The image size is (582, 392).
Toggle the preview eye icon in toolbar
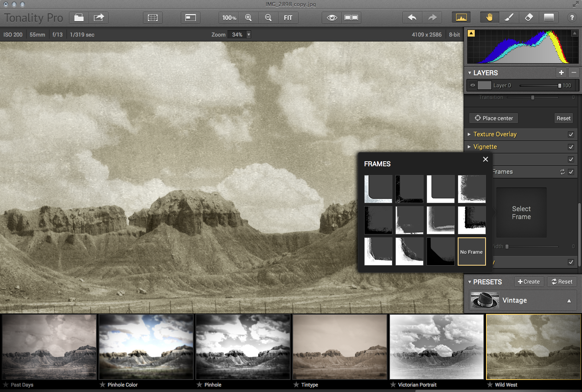(332, 17)
